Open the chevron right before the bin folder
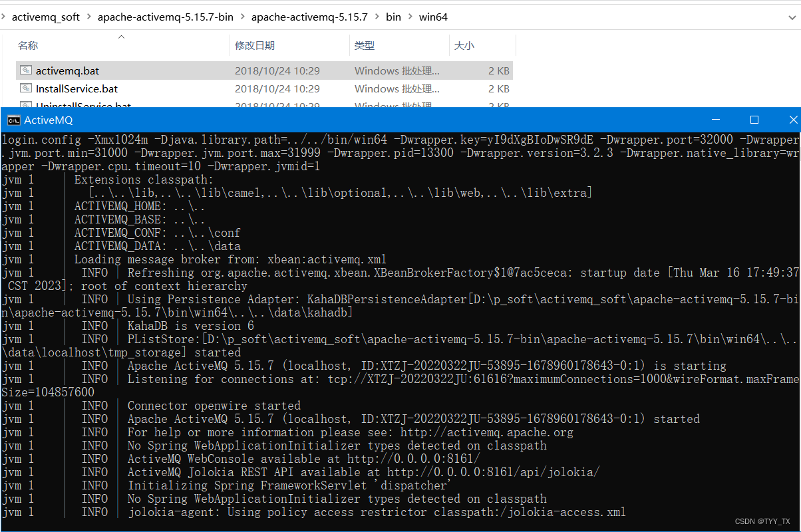This screenshot has height=532, width=801. click(x=377, y=17)
